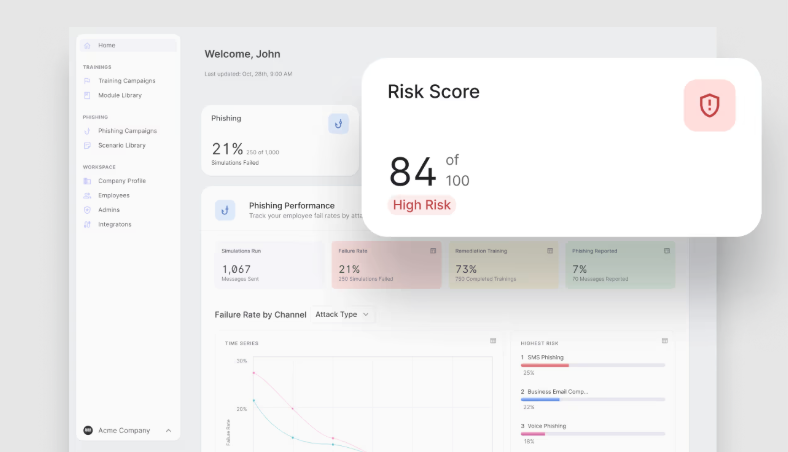The image size is (788, 452).
Task: Click the red shield alert icon on Risk Score
Action: point(709,105)
